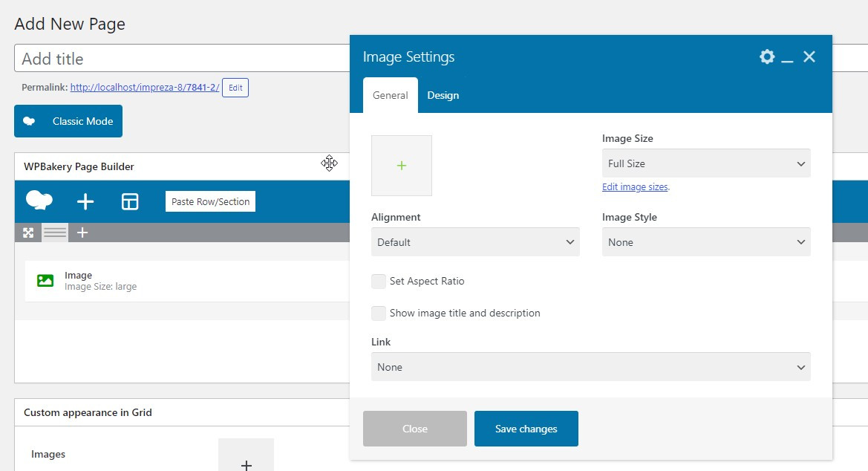Image resolution: width=868 pixels, height=471 pixels.
Task: Open the Image Size dropdown
Action: pos(706,163)
